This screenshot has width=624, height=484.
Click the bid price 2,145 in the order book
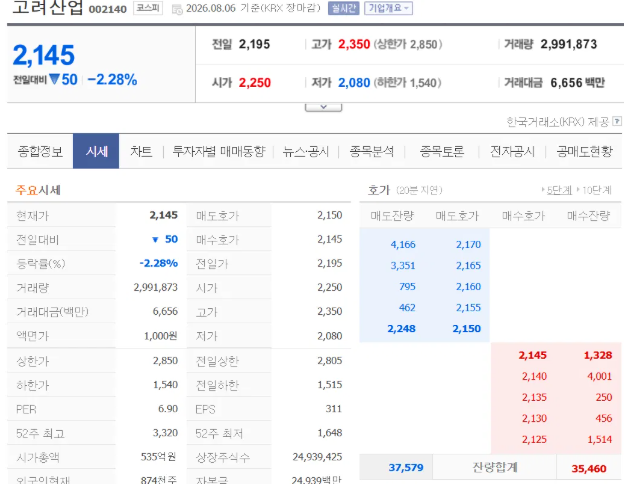tap(532, 355)
